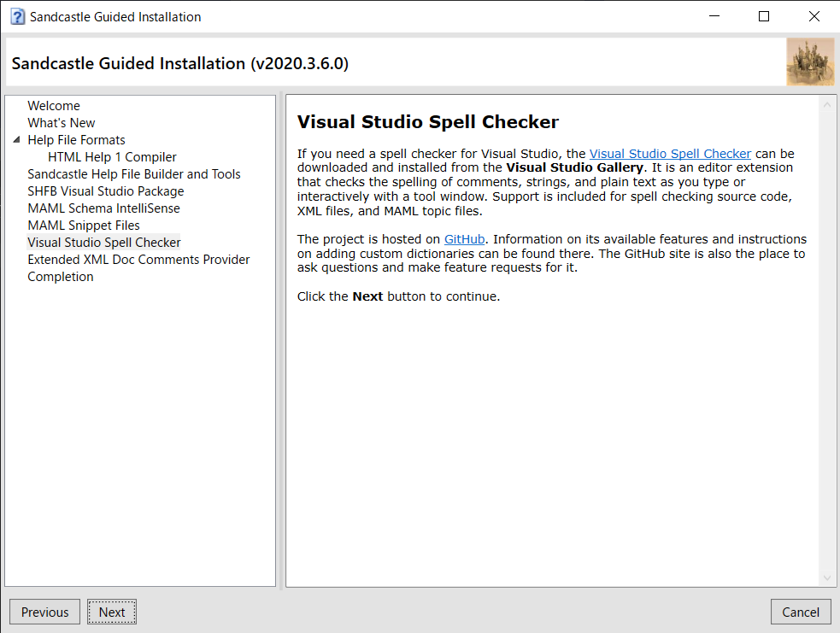Image resolution: width=840 pixels, height=633 pixels.
Task: Click the scrollbar up arrow in the content pane
Action: [x=825, y=103]
